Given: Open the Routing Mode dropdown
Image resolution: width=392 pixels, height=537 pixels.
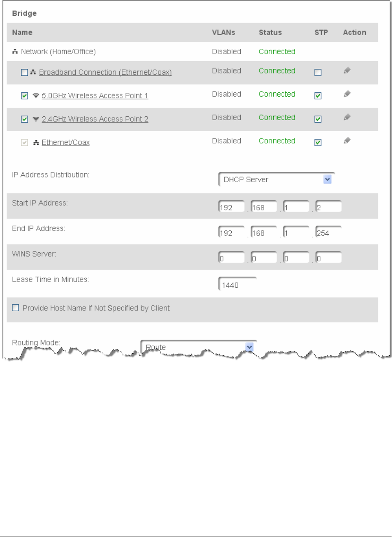Looking at the screenshot, I should 199,347.
